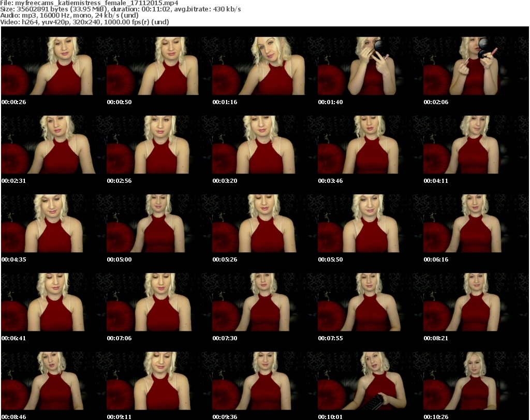Select the thumbnail at timestamp 00:05:50
The image size is (530, 420).
click(370, 224)
